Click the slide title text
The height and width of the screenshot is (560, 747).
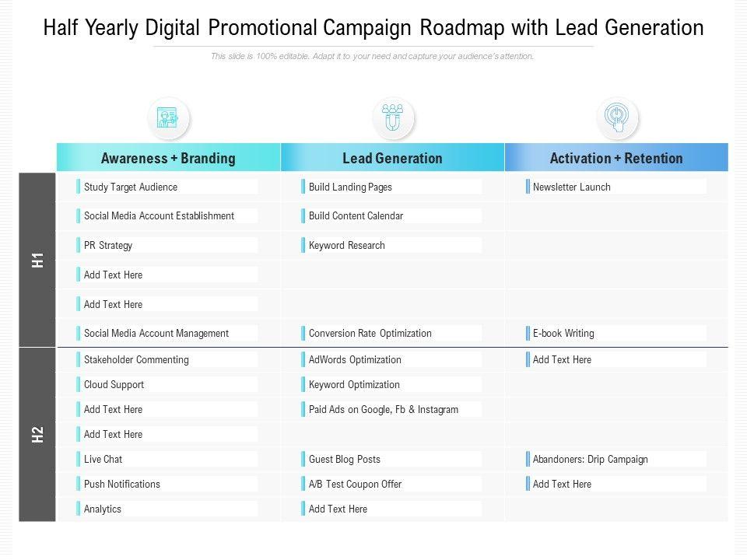click(373, 28)
